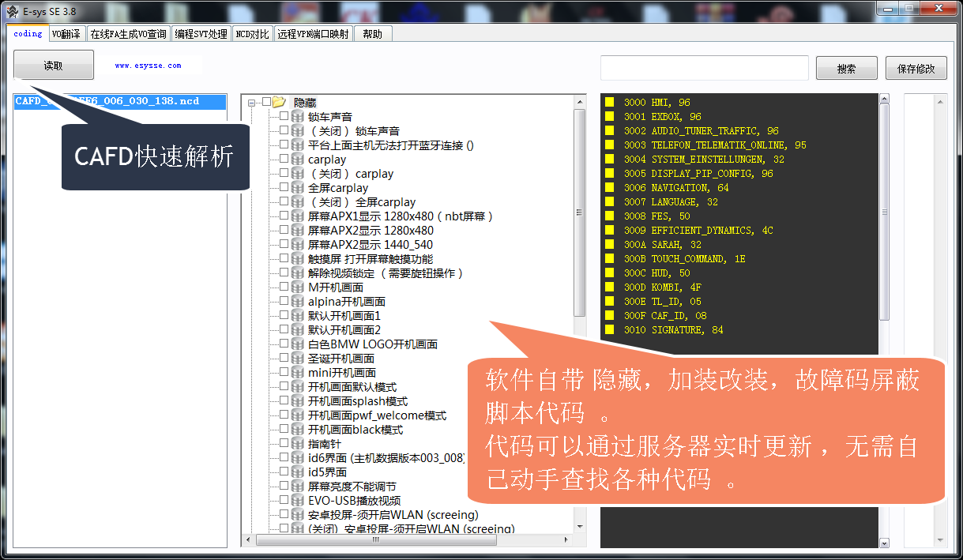Tick the 屏幕APX2显示 1440_540 checkbox
This screenshot has width=963, height=560.
284,245
